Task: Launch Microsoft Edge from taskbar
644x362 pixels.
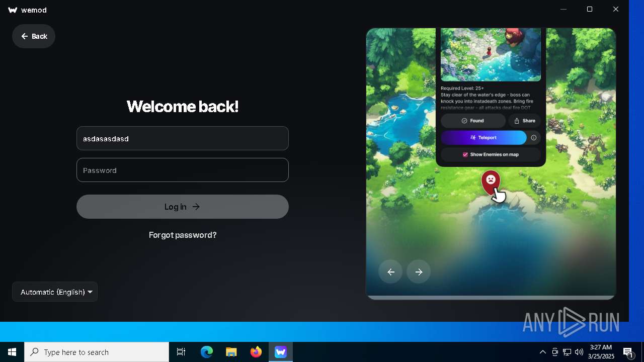Action: pos(207,352)
